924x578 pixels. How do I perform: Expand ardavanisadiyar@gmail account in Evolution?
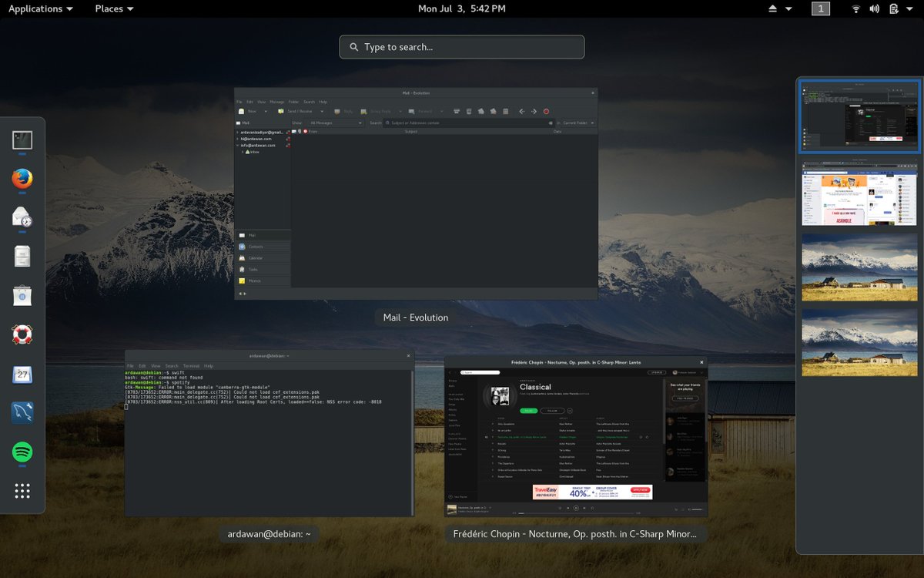coord(238,132)
